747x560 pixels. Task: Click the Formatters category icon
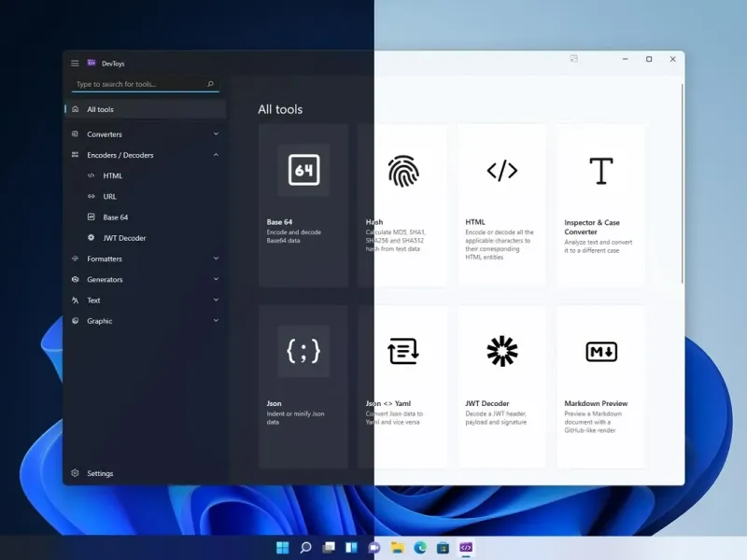click(76, 259)
